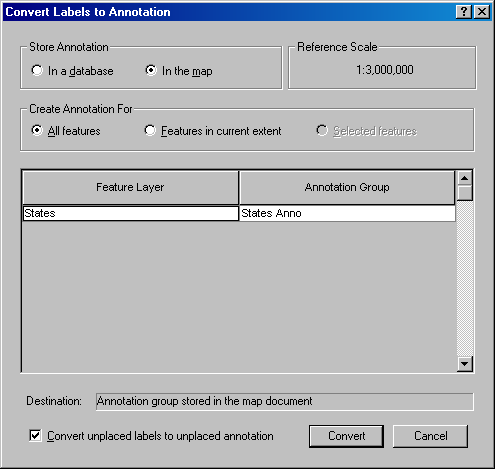Click the Feature Layer column header
Viewport: 495px width, 469px height.
(x=130, y=187)
